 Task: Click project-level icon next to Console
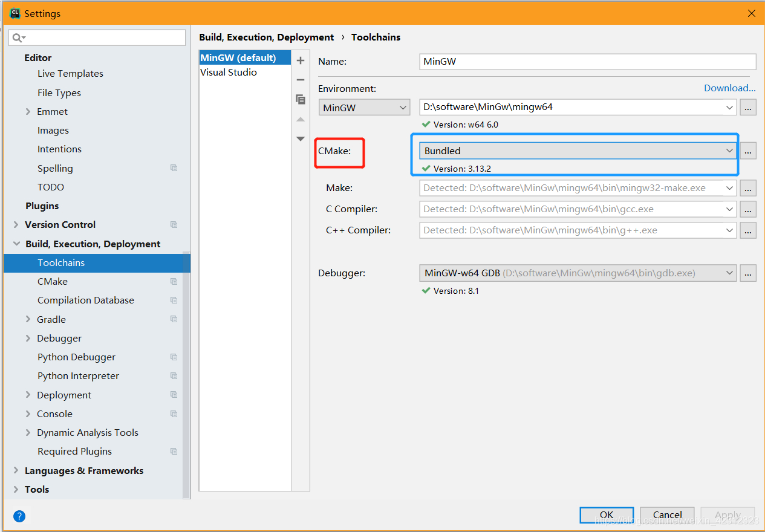(x=174, y=414)
